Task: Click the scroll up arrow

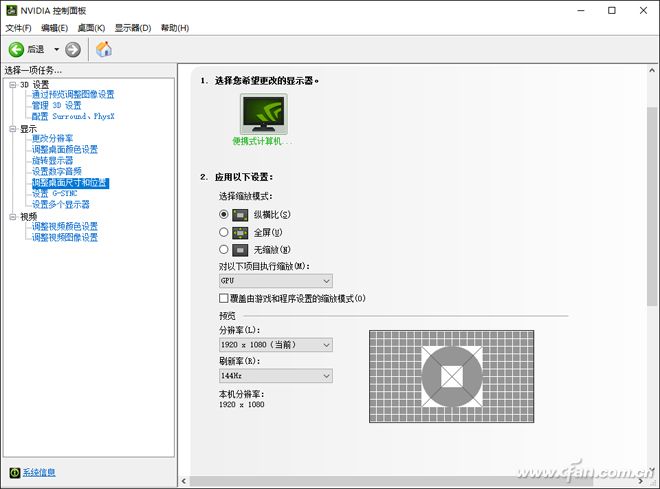Action: click(x=652, y=71)
